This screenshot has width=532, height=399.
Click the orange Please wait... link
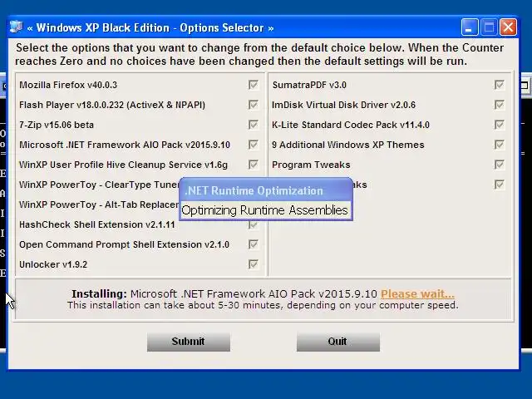click(417, 293)
